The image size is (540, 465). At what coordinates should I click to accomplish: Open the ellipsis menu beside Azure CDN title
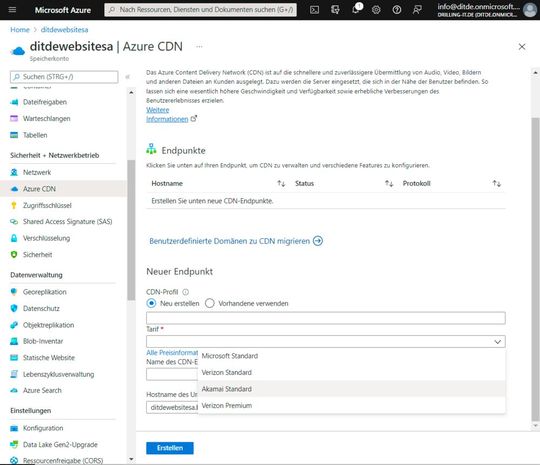[199, 46]
